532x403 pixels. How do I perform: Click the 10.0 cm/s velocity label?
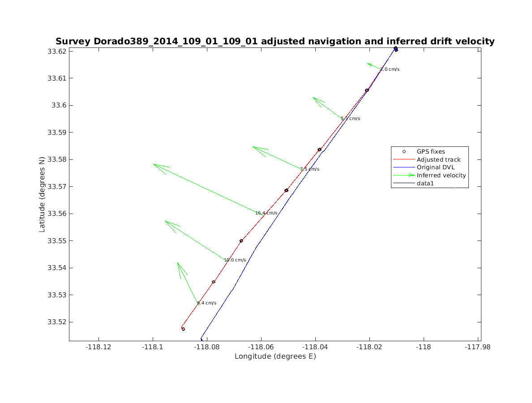point(235,260)
